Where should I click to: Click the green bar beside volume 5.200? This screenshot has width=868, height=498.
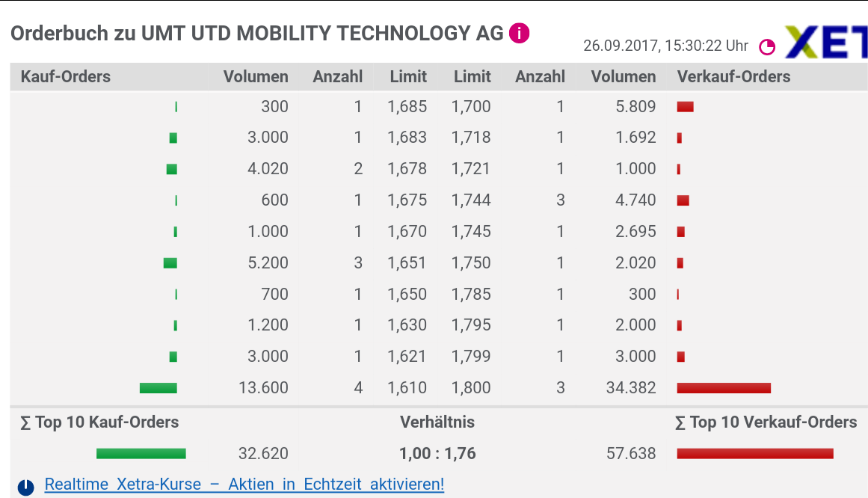coord(170,262)
